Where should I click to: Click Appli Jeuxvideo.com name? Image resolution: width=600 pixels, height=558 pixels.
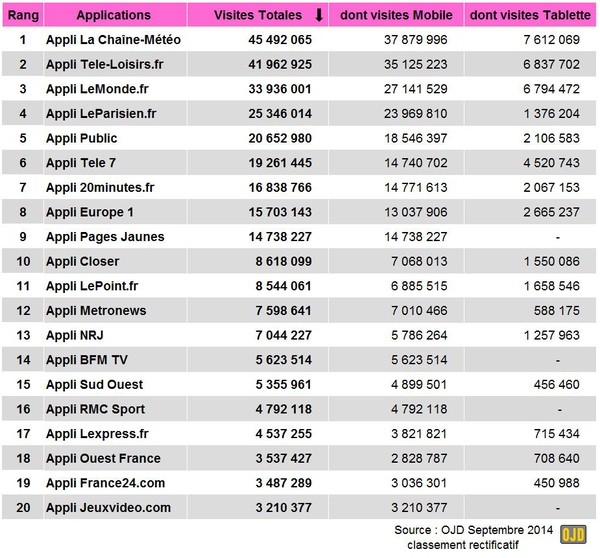(108, 507)
